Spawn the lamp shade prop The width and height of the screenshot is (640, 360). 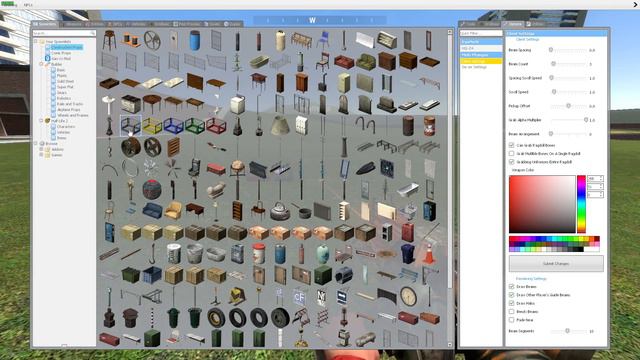pyautogui.click(x=280, y=125)
